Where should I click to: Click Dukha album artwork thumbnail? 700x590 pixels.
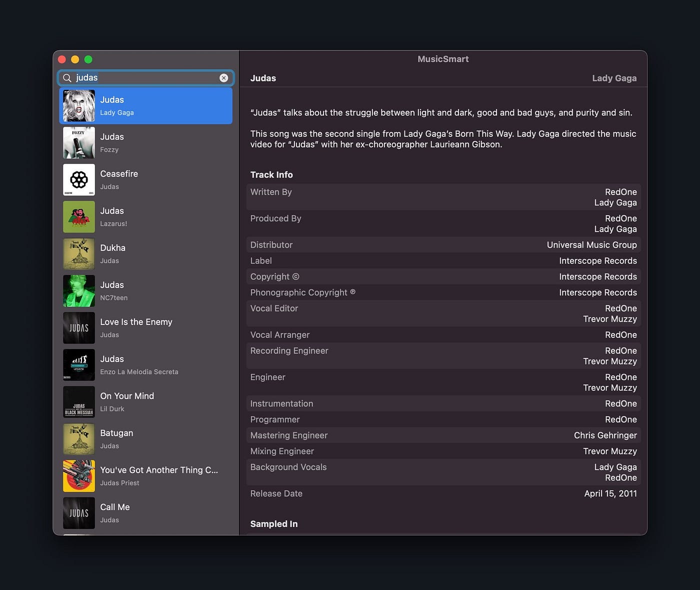[x=79, y=254]
